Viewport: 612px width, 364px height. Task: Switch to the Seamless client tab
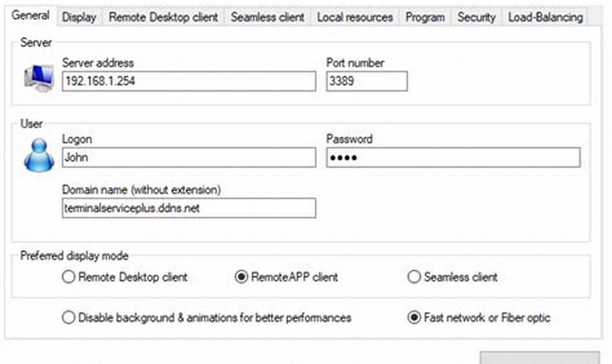[x=267, y=17]
